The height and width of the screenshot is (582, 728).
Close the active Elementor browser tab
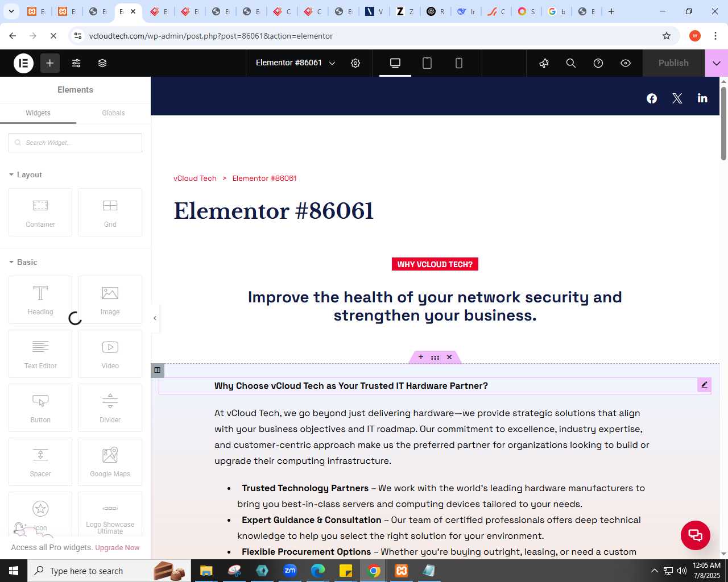click(133, 11)
